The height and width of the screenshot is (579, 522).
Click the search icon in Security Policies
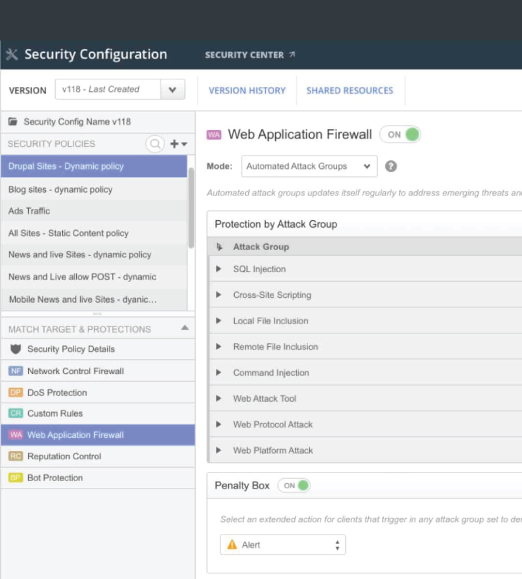tap(155, 144)
